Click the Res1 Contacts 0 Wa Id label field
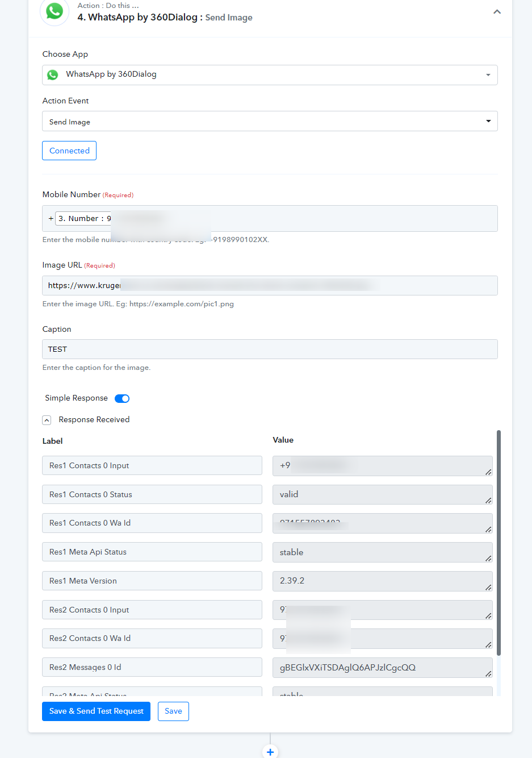This screenshot has height=758, width=532. click(152, 523)
